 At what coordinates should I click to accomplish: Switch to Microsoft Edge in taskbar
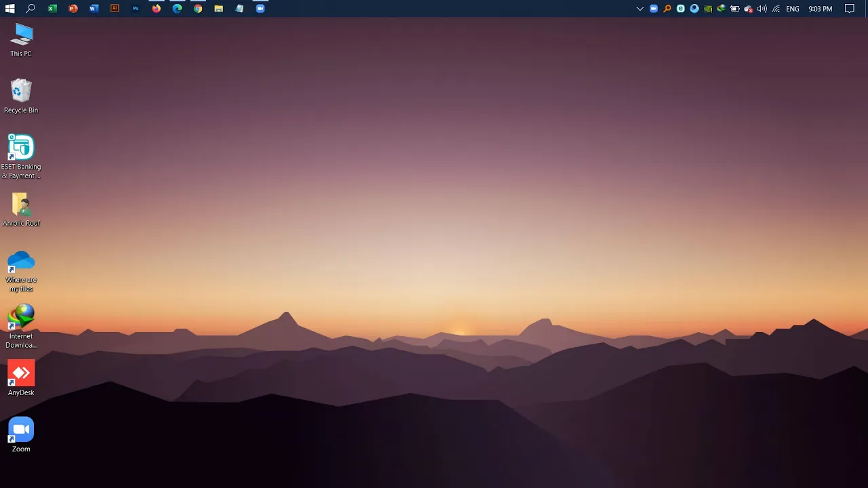click(x=177, y=9)
